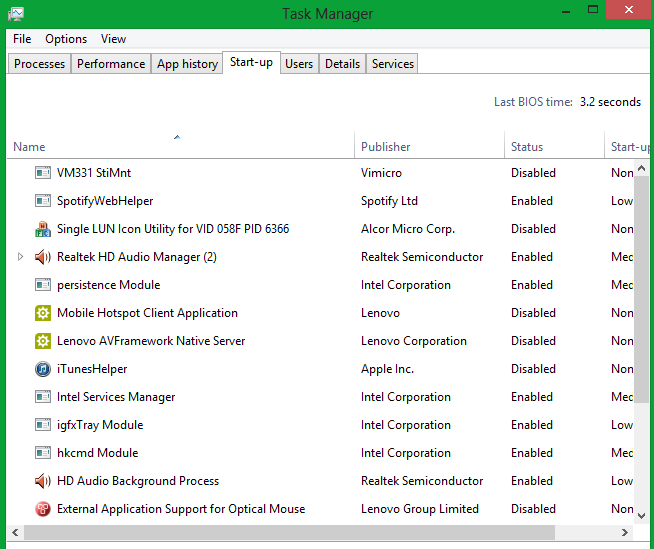Click the Vimicro publisher cell

tap(381, 173)
